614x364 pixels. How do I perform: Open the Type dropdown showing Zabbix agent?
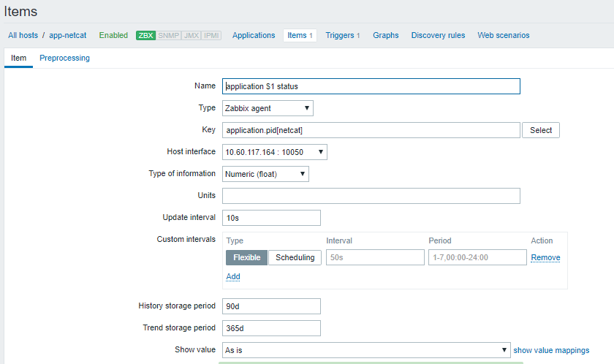pyautogui.click(x=268, y=108)
